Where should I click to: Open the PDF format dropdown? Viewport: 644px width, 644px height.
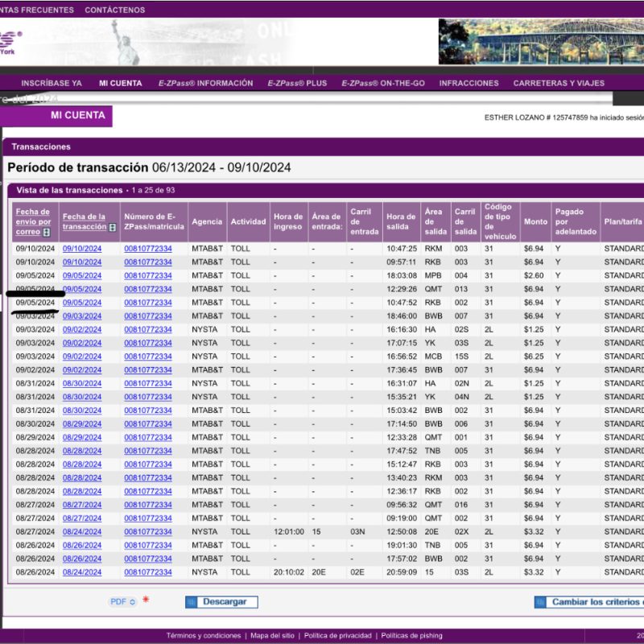pyautogui.click(x=123, y=601)
